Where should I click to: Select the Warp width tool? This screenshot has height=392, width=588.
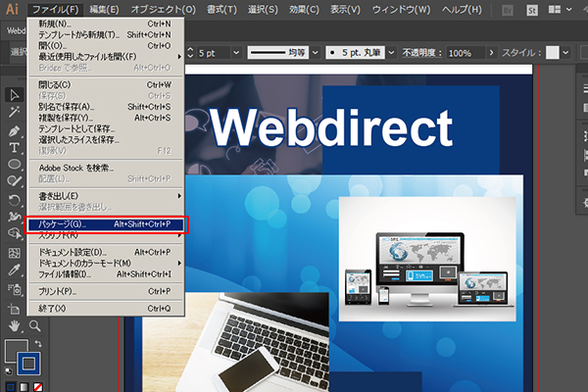15,217
